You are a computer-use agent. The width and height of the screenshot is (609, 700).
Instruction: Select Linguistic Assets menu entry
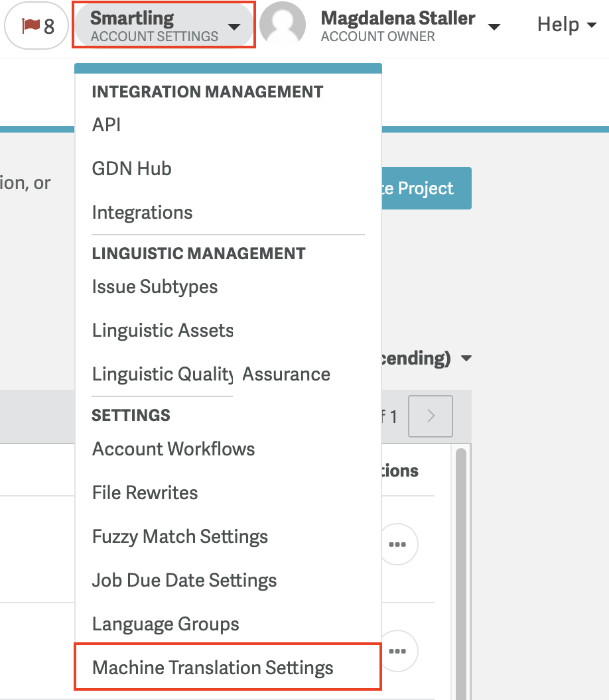tap(163, 330)
